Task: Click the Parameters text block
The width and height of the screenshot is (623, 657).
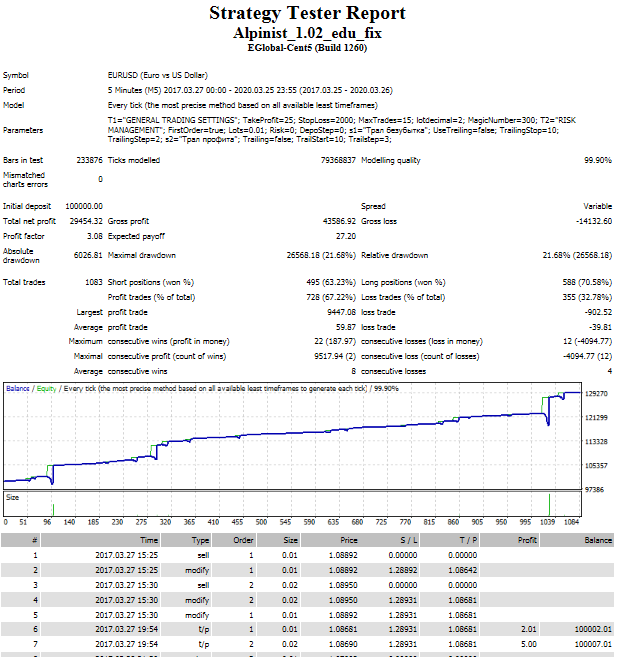Action: pos(341,130)
